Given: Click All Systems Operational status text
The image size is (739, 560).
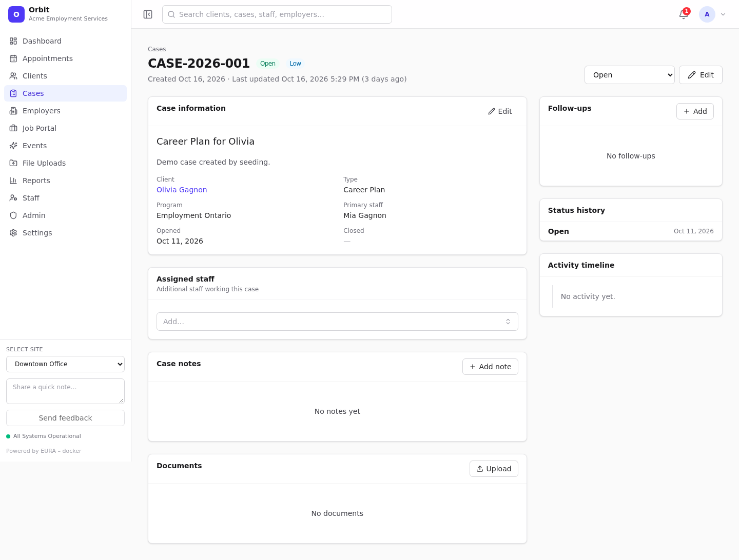Looking at the screenshot, I should pos(47,436).
